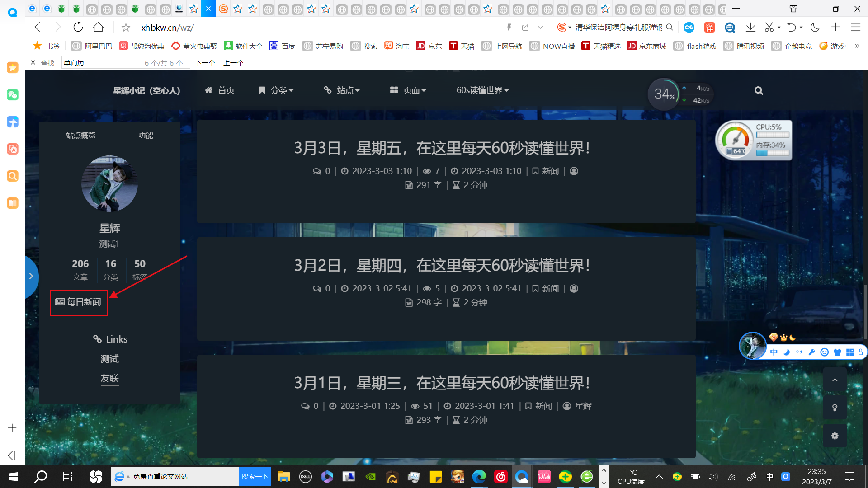Open the browser hamburger menu
The image size is (868, 488).
coord(856,27)
